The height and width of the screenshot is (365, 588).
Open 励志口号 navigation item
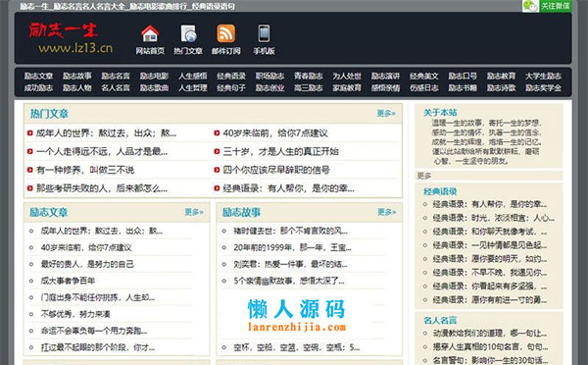pyautogui.click(x=463, y=76)
